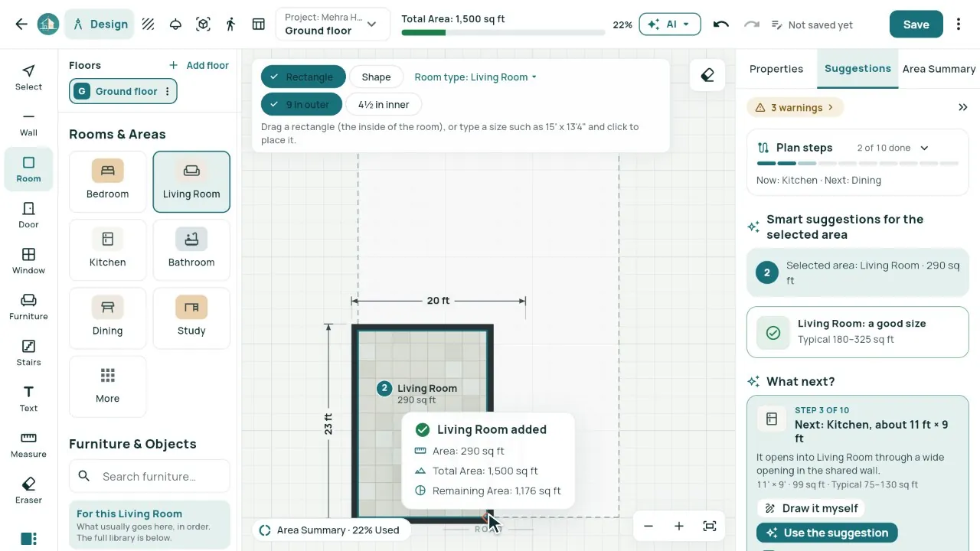The width and height of the screenshot is (980, 551).
Task: Select the Rectangle drawing mode
Action: [x=303, y=77]
